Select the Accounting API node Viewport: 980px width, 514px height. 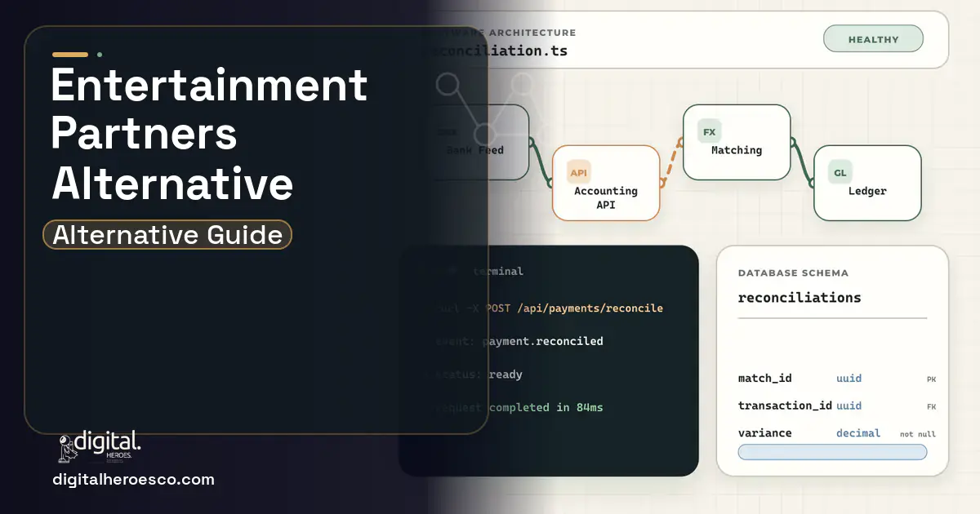[x=606, y=183]
